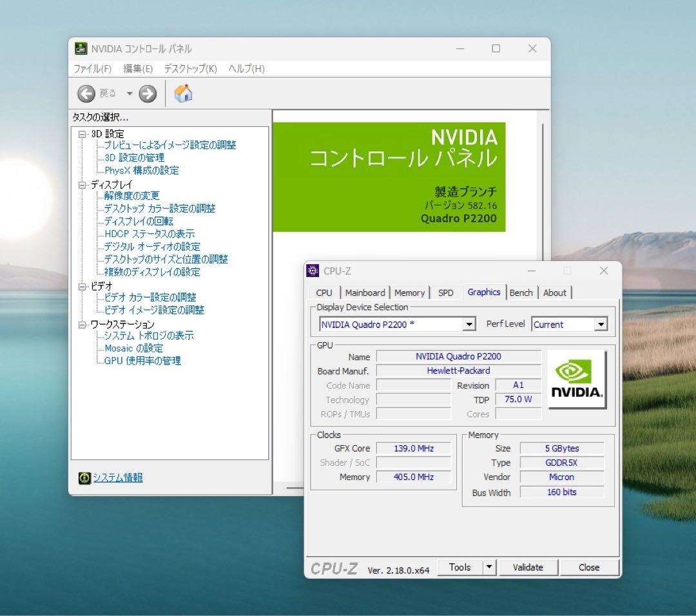Click the Memory clock value 405.0 MHz
Screen dimensions: 696x616
(414, 477)
